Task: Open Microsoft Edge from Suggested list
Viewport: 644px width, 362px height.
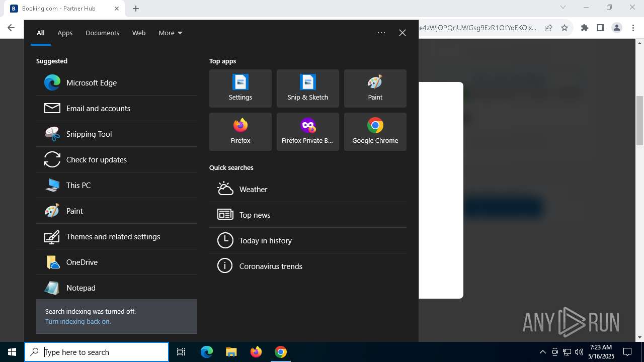Action: tap(117, 82)
